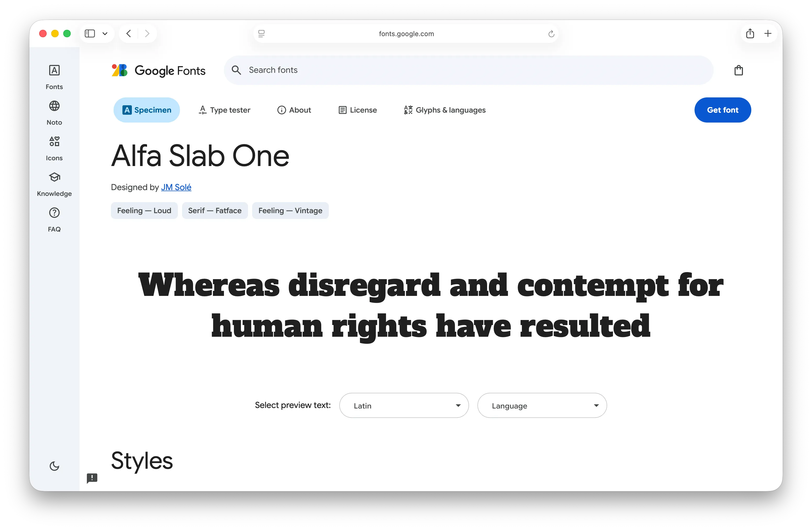This screenshot has height=530, width=812.
Task: Click the Safari share icon
Action: pyautogui.click(x=749, y=34)
